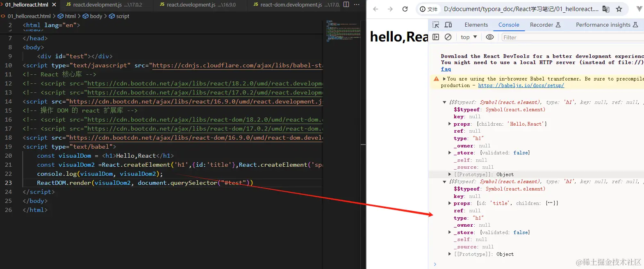Expand the highlighted [[Prototype]]: Object row

[x=450, y=175]
